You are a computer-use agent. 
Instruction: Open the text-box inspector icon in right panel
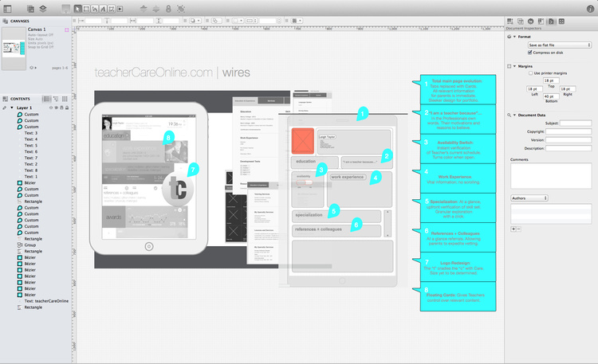click(x=520, y=22)
